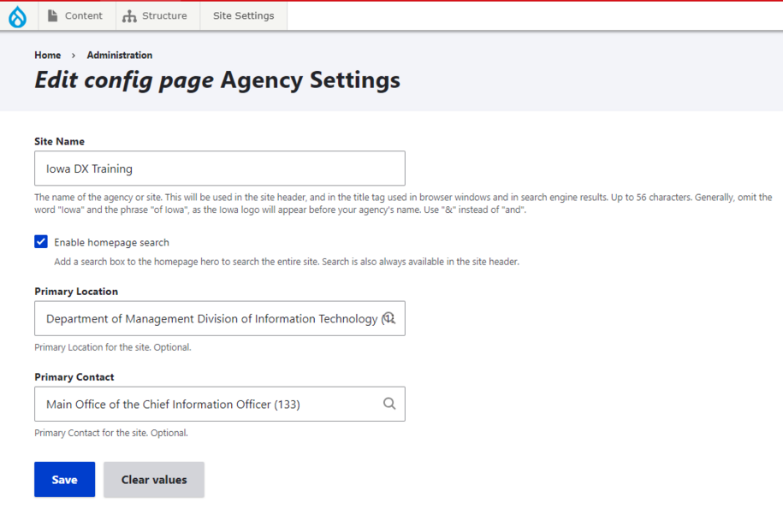Open the Structure menu in the toolbar
The width and height of the screenshot is (783, 532).
[163, 15]
